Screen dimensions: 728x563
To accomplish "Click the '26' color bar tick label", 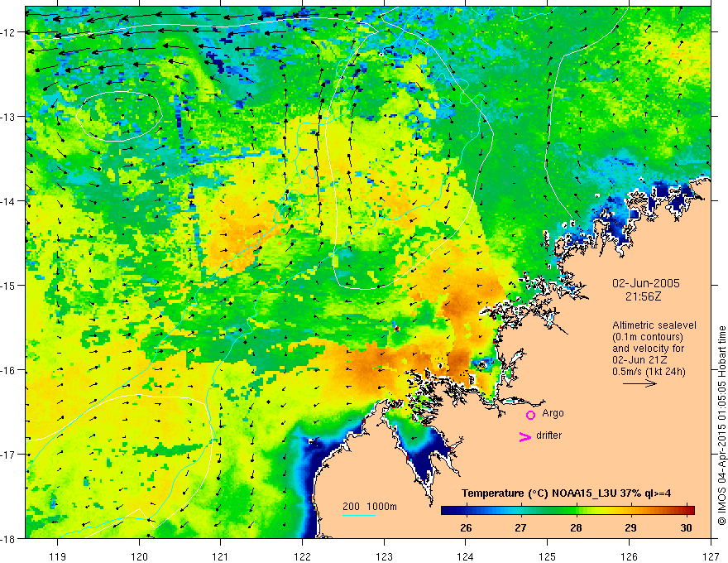I will tap(466, 527).
